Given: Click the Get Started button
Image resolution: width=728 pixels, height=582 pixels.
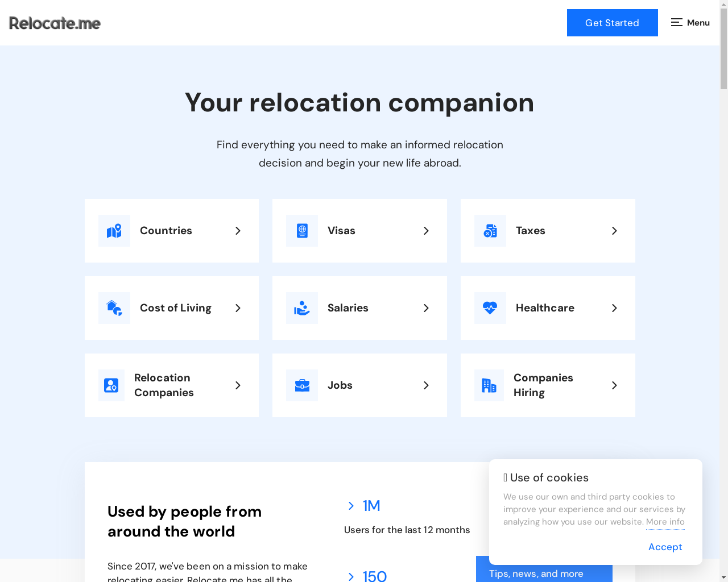Looking at the screenshot, I should coord(613,23).
